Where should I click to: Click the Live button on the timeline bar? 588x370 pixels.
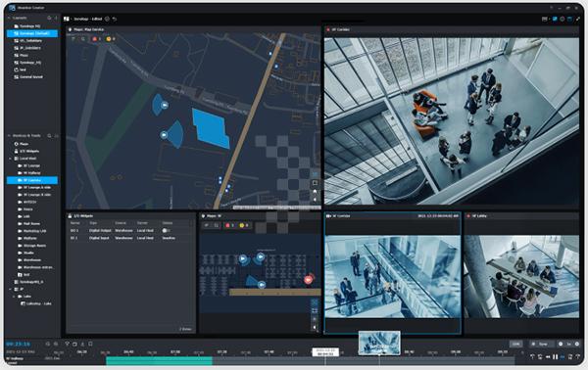click(516, 344)
